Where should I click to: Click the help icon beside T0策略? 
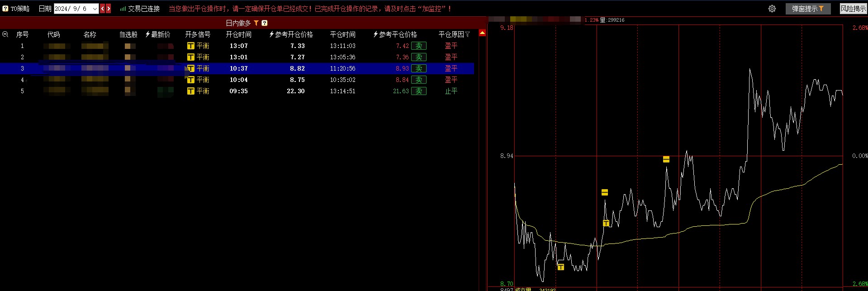(5, 9)
